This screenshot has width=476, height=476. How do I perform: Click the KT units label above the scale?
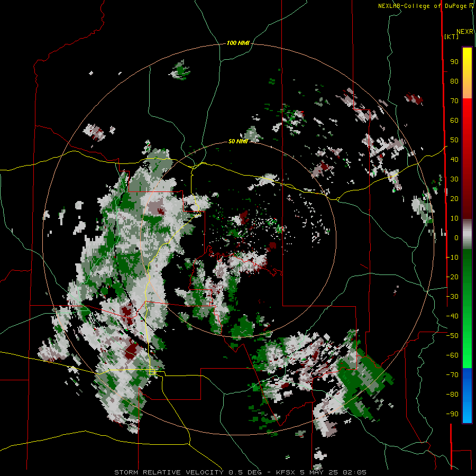452,36
